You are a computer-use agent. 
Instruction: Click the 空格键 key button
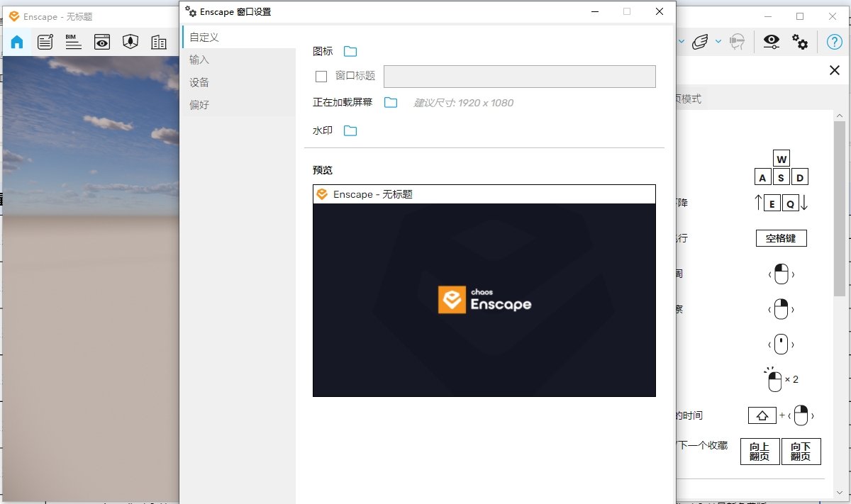pyautogui.click(x=781, y=238)
